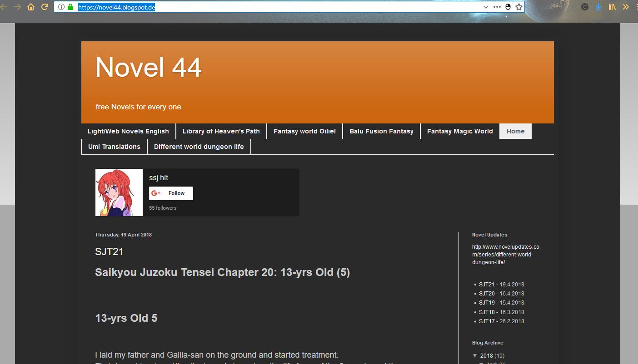Follow ssj hit with Google+ button

(171, 193)
